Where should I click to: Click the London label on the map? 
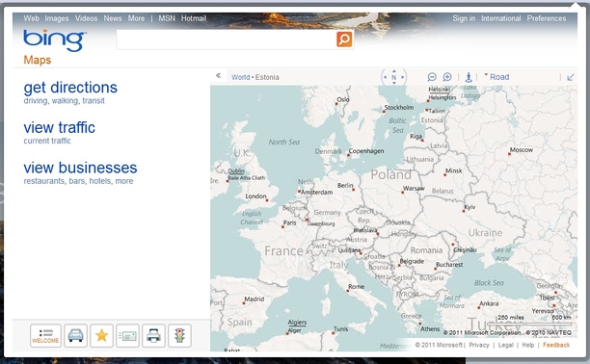tap(255, 195)
